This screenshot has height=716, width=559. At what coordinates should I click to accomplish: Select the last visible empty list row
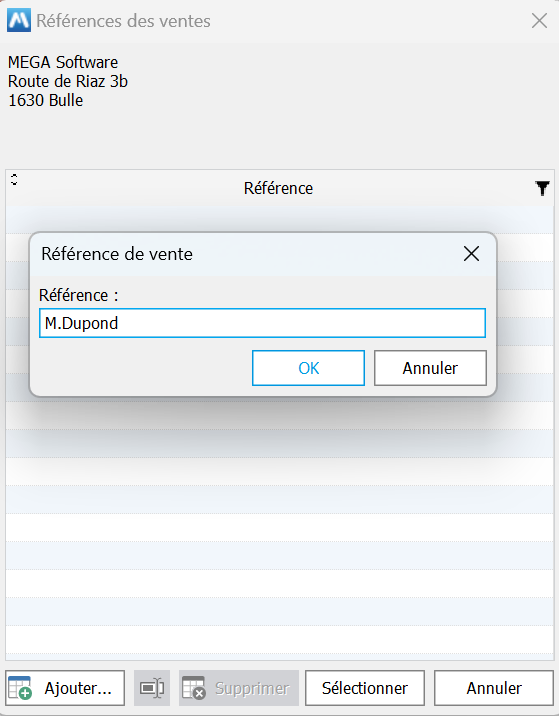280,639
